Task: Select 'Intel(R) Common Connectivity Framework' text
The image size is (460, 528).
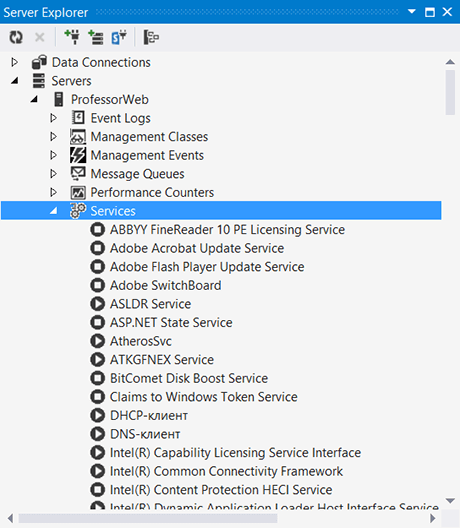Action: pos(226,471)
